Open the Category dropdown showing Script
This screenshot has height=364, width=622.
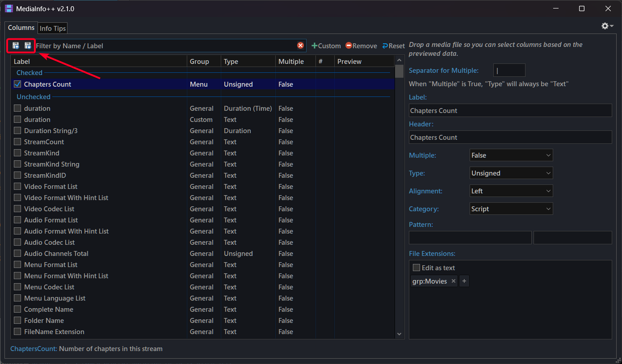[511, 209]
